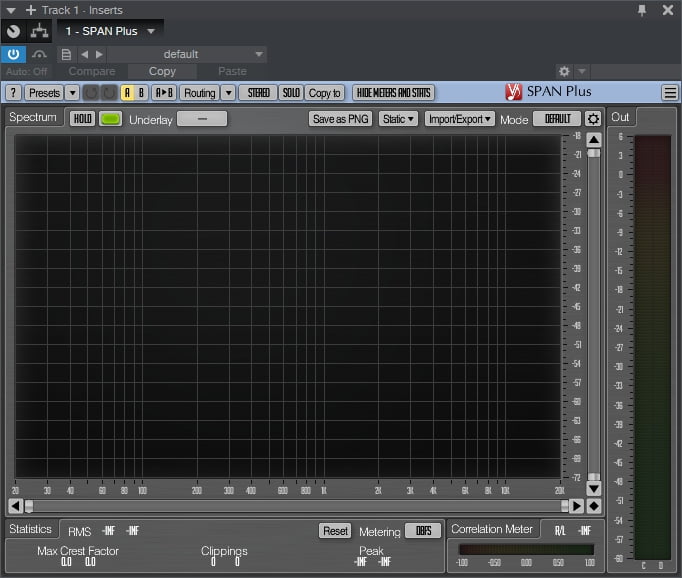Collapse the Track 1 Inserts triangle
This screenshot has width=682, height=578.
11,10
